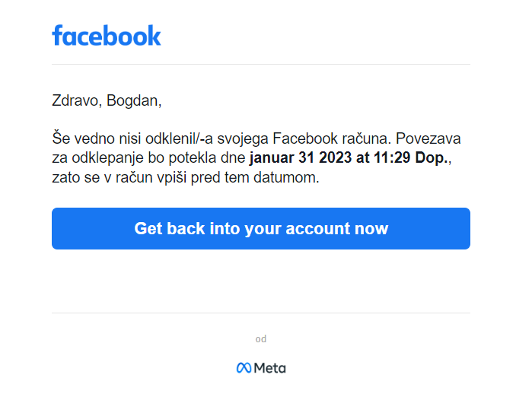Click the phrase 'zato se v račun vpiši'

(x=119, y=178)
